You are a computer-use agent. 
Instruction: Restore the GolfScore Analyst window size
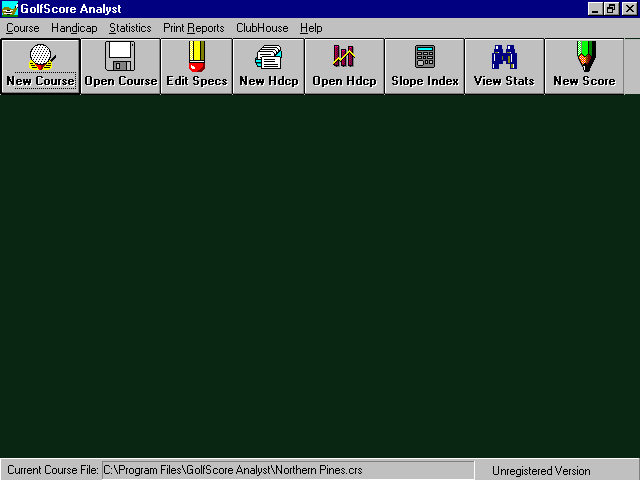[x=611, y=9]
